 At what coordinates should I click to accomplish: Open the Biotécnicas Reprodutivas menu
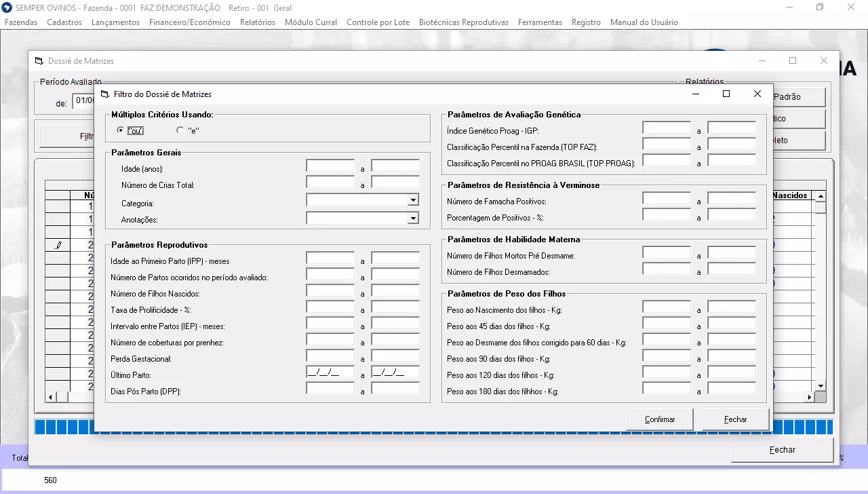tap(463, 22)
